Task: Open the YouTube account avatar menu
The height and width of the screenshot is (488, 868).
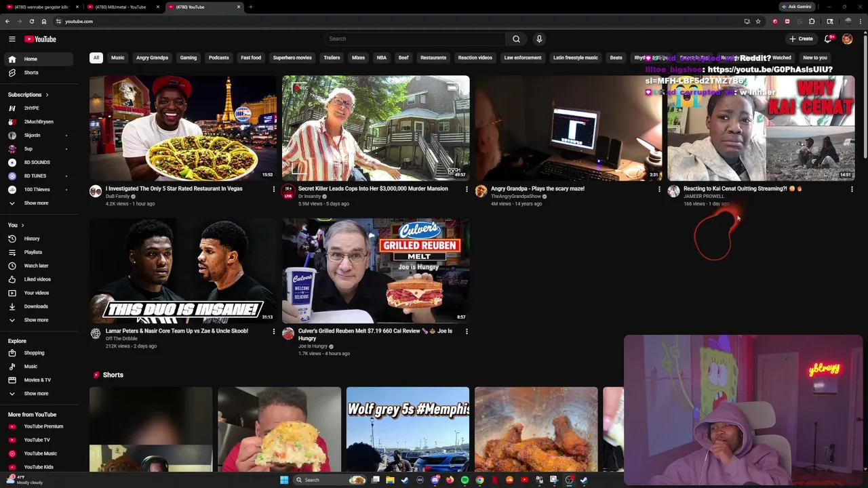Action: 847,39
